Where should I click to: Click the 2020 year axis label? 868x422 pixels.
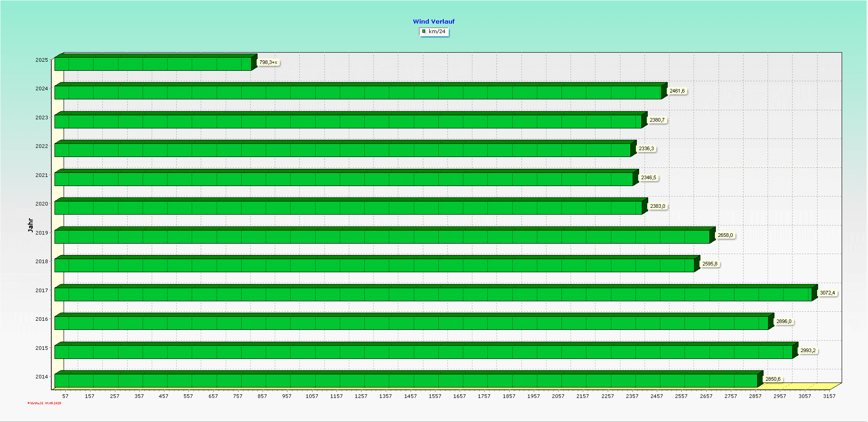point(42,204)
